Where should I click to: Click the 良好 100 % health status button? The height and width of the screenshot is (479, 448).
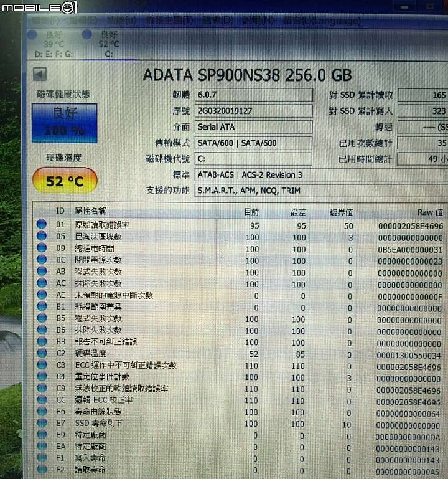pyautogui.click(x=64, y=123)
